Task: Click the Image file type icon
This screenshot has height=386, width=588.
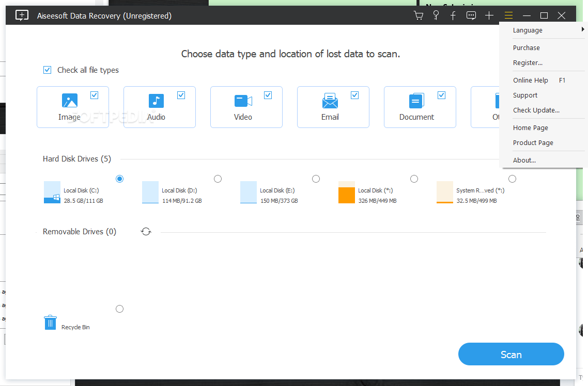Action: tap(70, 101)
